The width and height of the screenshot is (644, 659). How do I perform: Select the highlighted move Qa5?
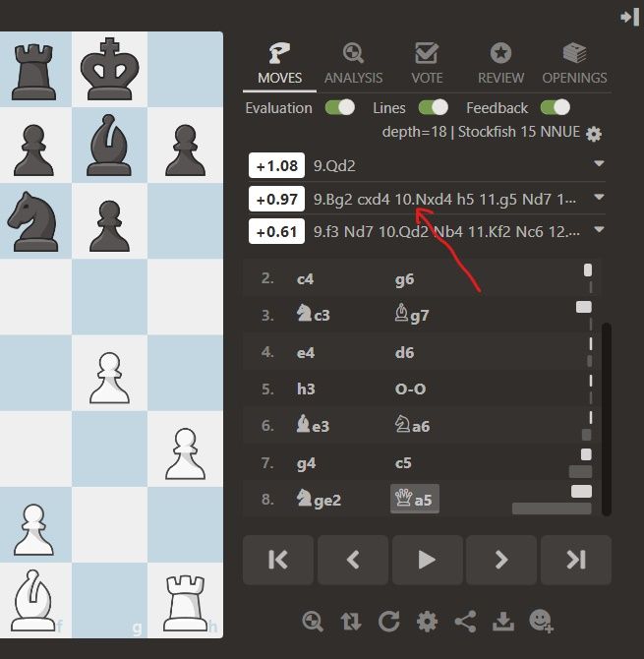tap(415, 499)
